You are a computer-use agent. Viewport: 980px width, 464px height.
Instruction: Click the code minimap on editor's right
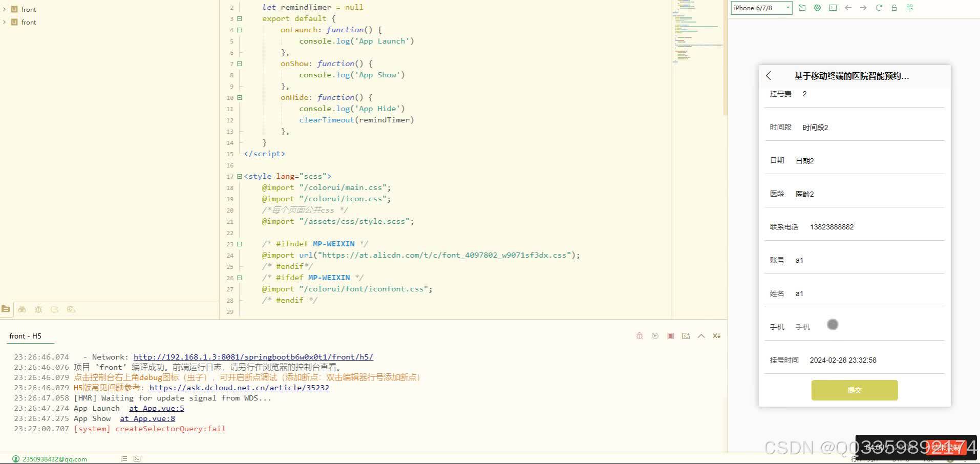[x=697, y=31]
